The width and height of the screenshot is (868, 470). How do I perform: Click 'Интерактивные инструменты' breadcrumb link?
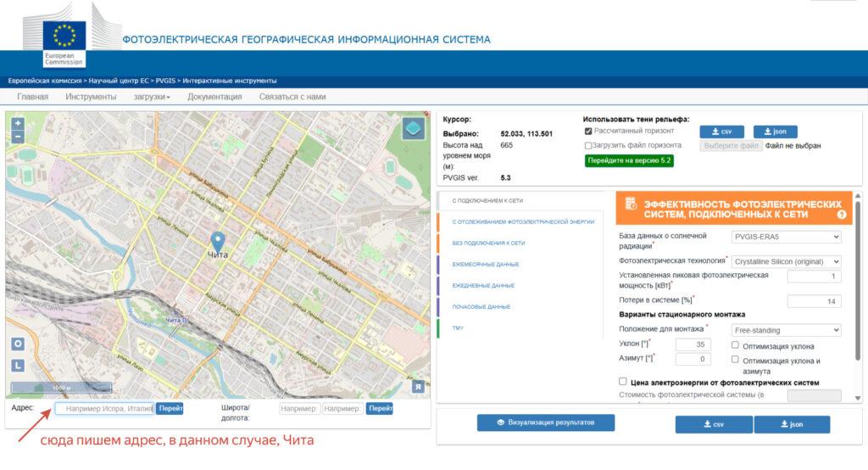tap(230, 81)
